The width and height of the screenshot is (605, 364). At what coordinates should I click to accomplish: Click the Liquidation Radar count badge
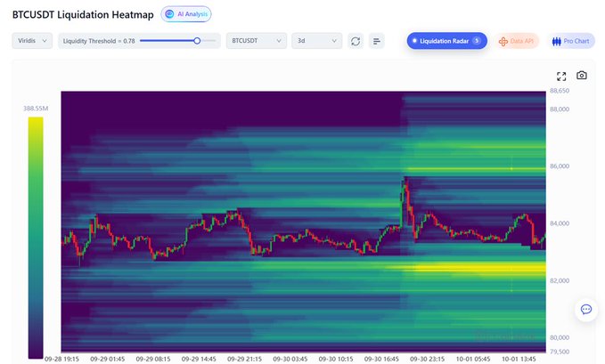click(x=477, y=41)
